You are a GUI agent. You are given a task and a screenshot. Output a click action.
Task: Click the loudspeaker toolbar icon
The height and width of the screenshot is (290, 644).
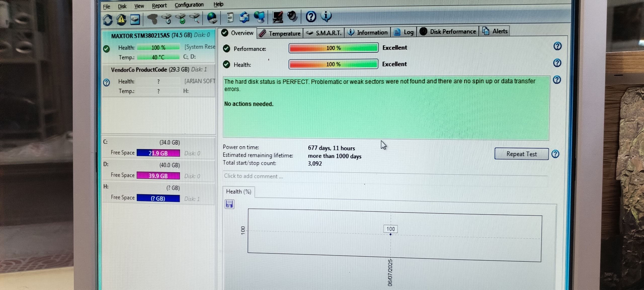coord(292,17)
